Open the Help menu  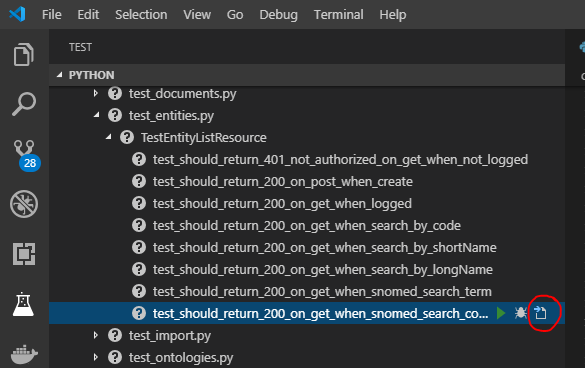(393, 15)
